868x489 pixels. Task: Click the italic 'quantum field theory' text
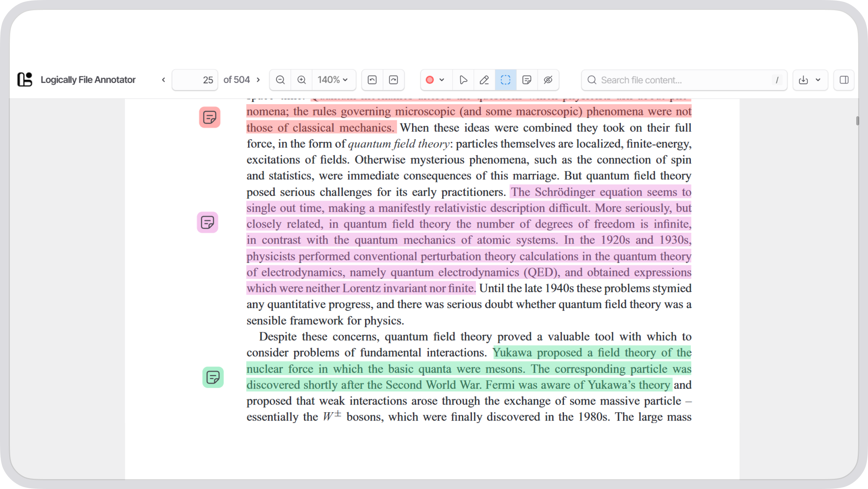point(399,144)
